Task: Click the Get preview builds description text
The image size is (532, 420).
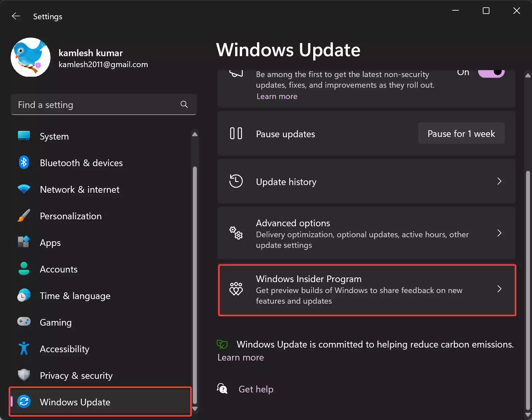Action: coord(359,296)
